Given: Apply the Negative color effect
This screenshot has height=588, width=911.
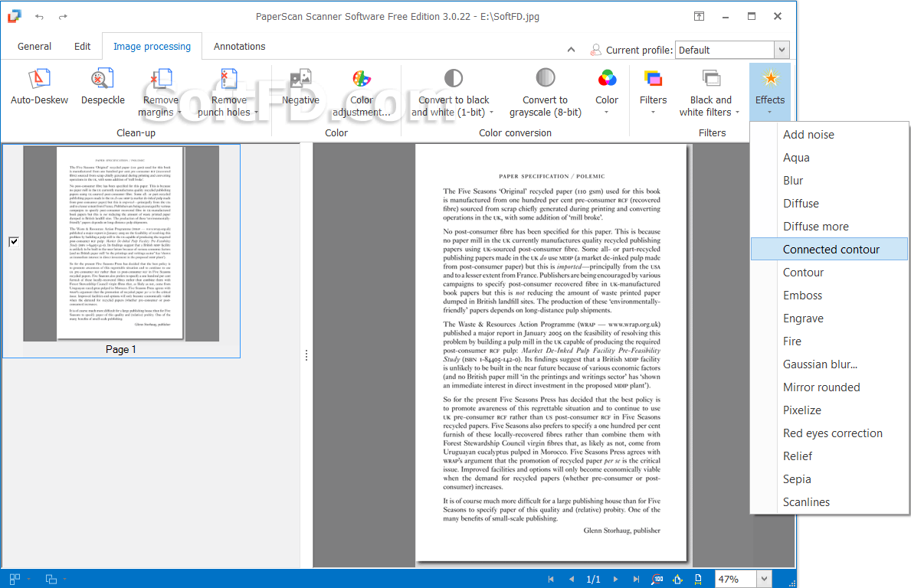Looking at the screenshot, I should click(x=300, y=87).
